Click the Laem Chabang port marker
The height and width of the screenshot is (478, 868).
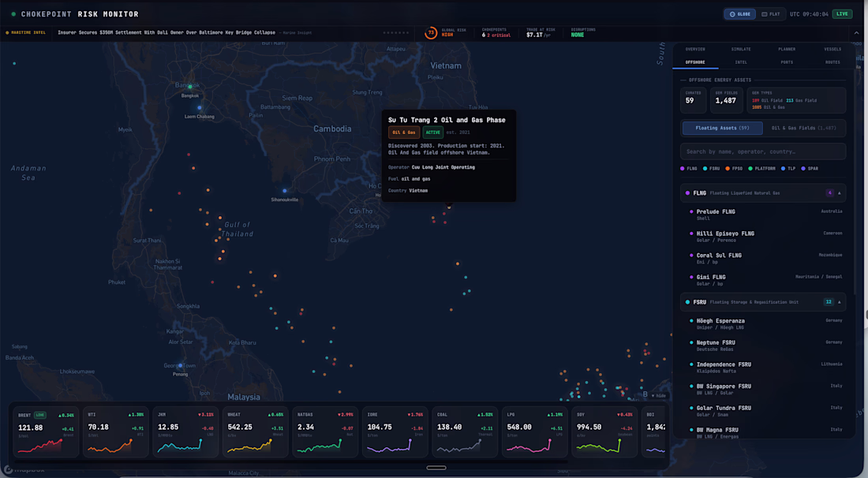(x=200, y=108)
